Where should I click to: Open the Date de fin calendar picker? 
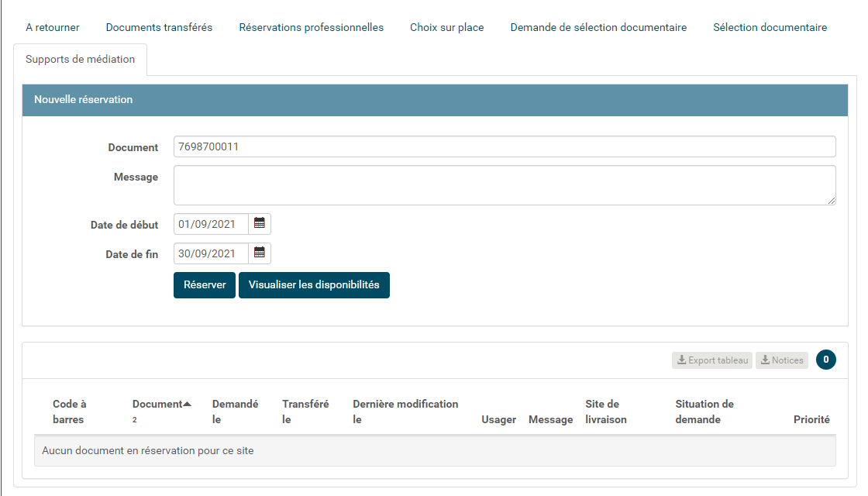(259, 253)
